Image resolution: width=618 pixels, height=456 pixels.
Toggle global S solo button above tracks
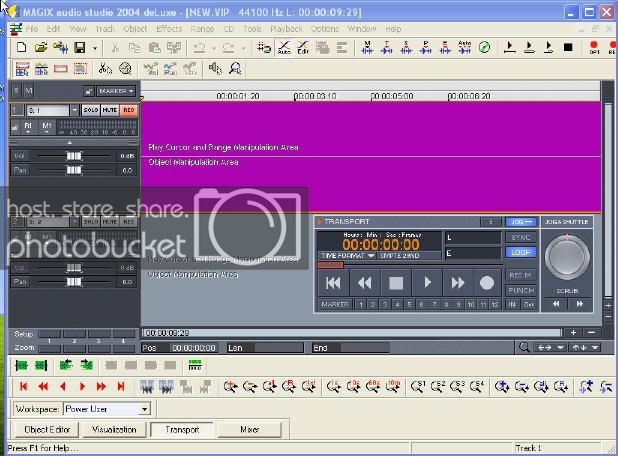(x=16, y=91)
